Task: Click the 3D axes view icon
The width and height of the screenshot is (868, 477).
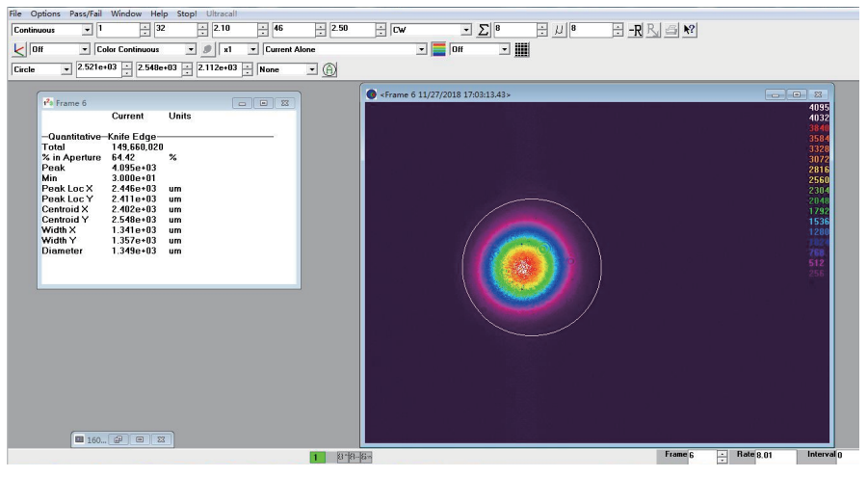Action: tap(19, 50)
